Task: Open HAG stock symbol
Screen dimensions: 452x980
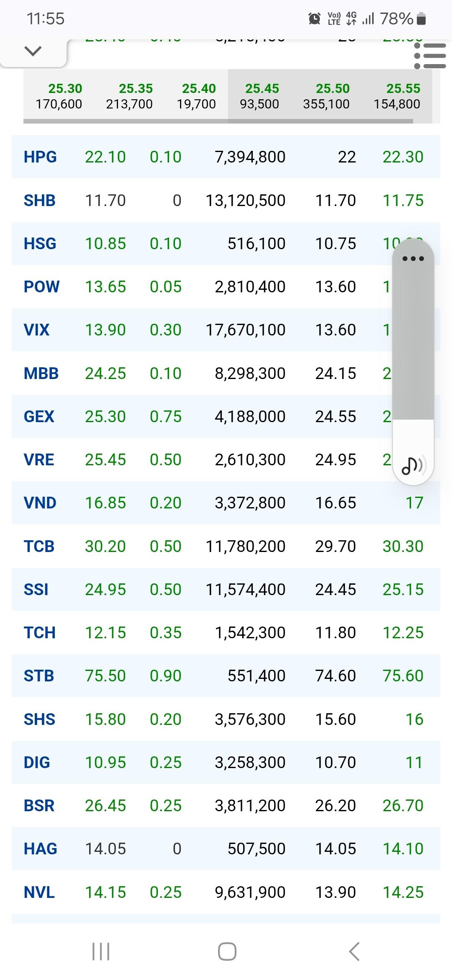Action: [x=40, y=849]
